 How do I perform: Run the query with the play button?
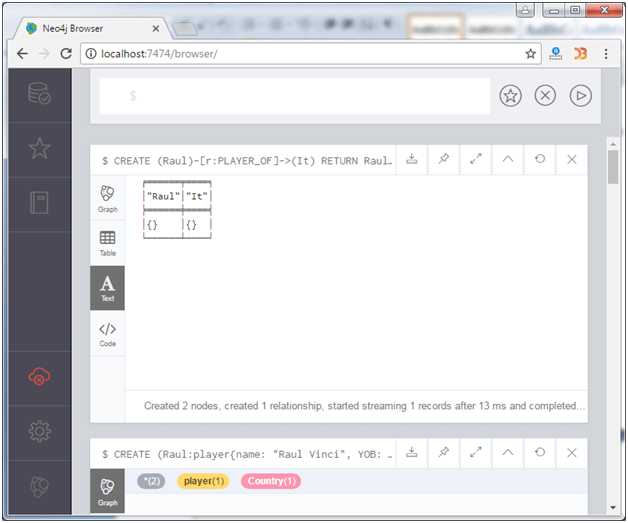coord(580,96)
